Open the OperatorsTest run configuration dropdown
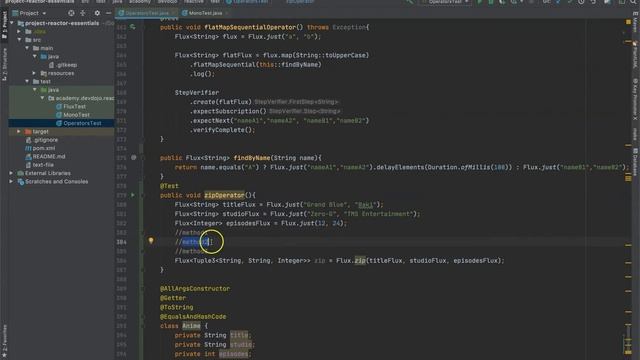Viewport: 640px width, 360px height. pyautogui.click(x=445, y=2)
